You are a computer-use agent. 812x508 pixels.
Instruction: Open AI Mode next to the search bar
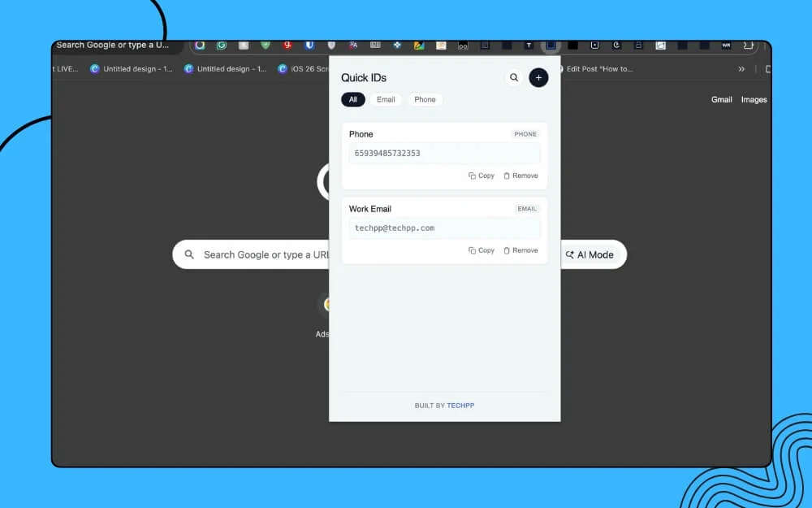tap(592, 254)
